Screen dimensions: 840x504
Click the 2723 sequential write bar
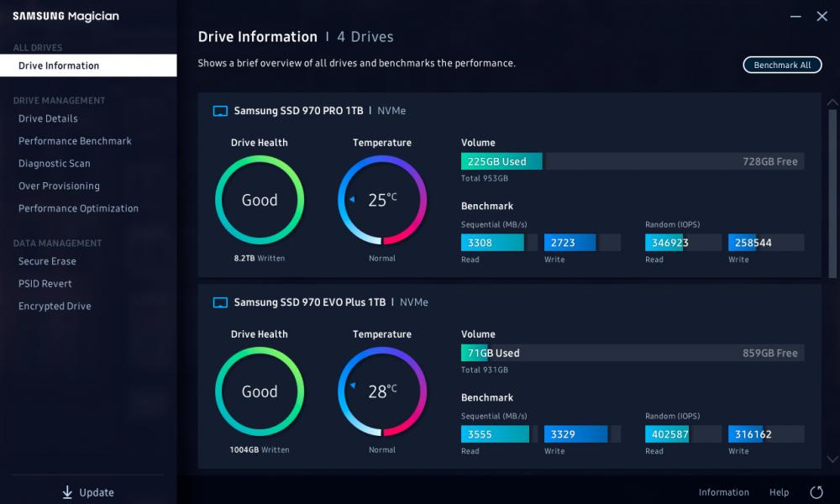tap(582, 243)
